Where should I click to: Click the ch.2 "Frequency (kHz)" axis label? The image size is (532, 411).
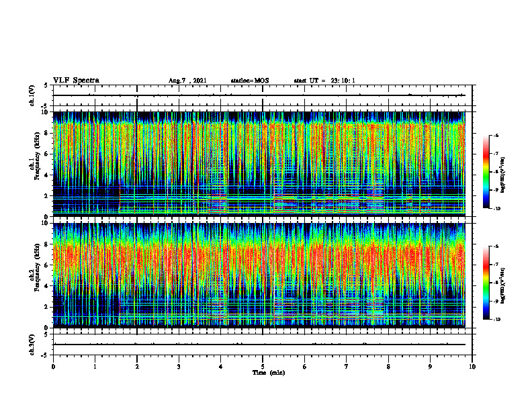coord(38,267)
